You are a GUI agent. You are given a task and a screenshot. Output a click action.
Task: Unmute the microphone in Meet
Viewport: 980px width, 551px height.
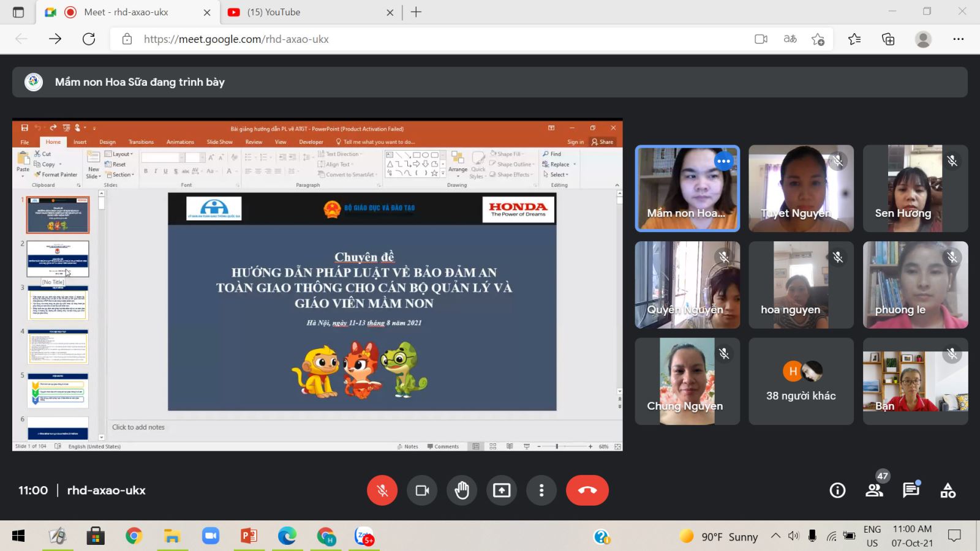coord(382,490)
